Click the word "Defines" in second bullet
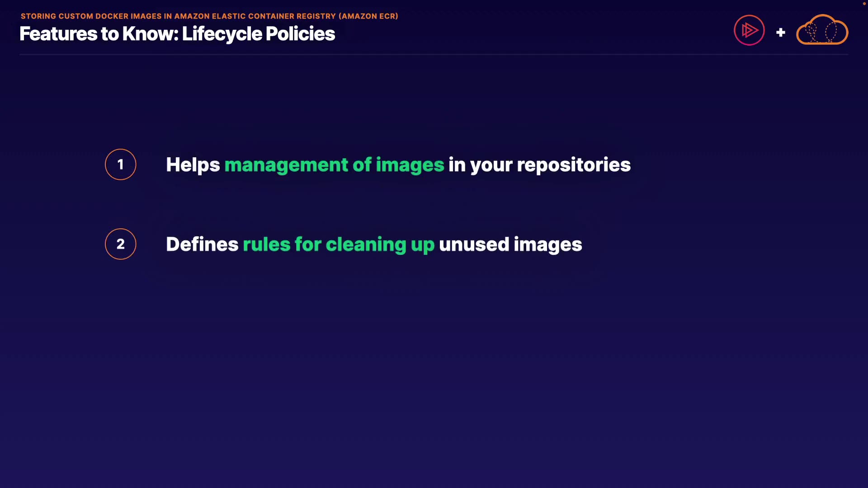 202,244
